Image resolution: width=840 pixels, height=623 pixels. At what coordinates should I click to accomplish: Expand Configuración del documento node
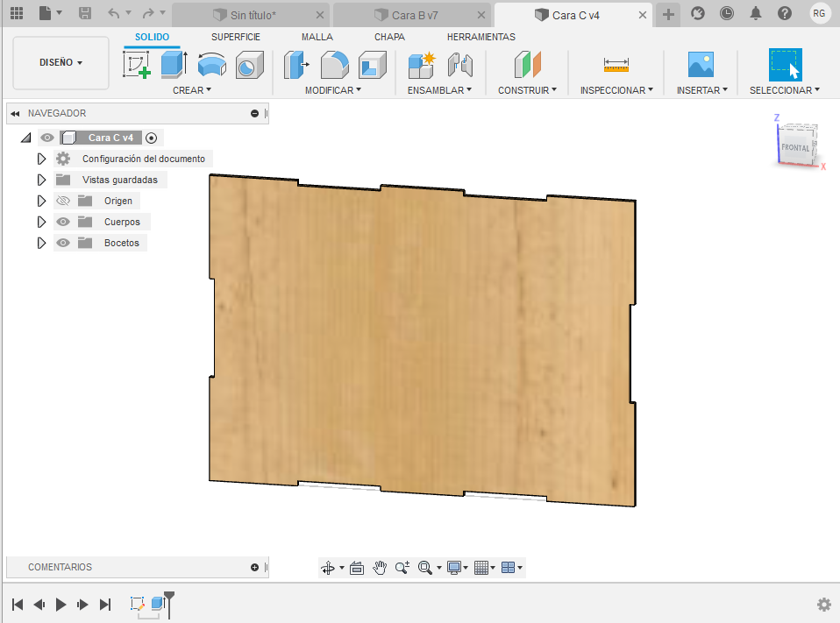42,159
